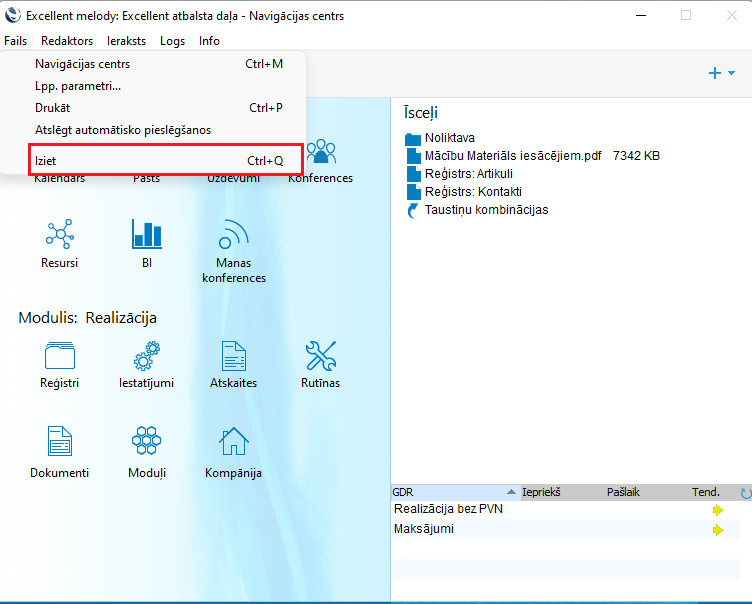Click the Konferences people icon
The image size is (752, 604).
(x=321, y=154)
